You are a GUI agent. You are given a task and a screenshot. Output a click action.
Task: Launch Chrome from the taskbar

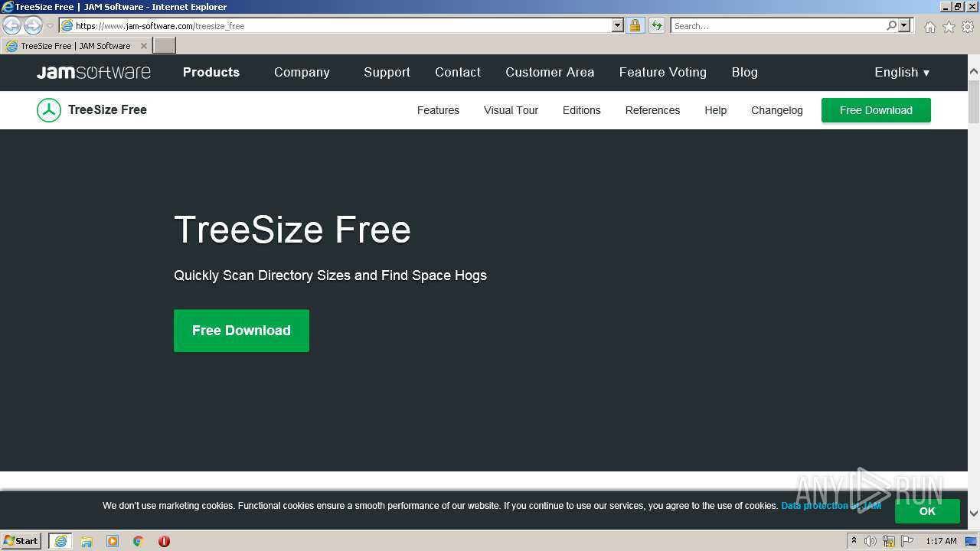click(139, 541)
